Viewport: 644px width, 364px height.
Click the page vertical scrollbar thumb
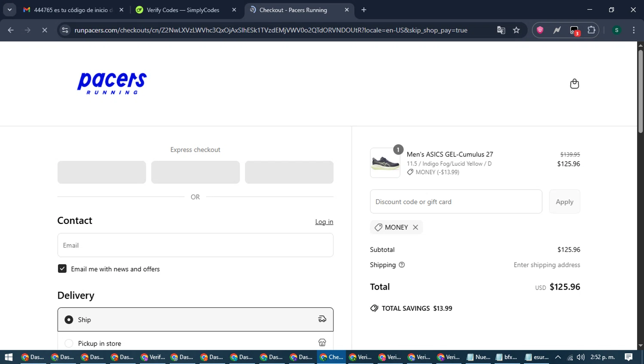pos(641,91)
